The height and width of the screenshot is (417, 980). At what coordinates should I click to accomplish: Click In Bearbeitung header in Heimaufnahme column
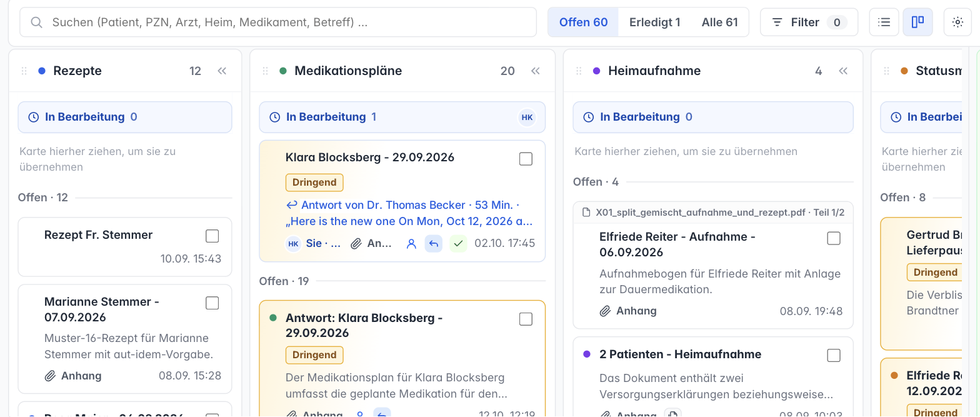tap(713, 117)
